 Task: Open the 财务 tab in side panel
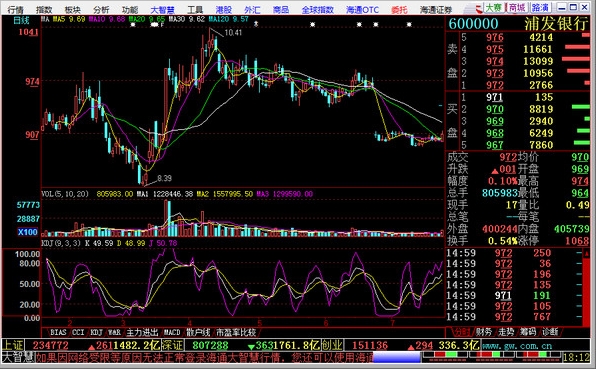pos(484,332)
